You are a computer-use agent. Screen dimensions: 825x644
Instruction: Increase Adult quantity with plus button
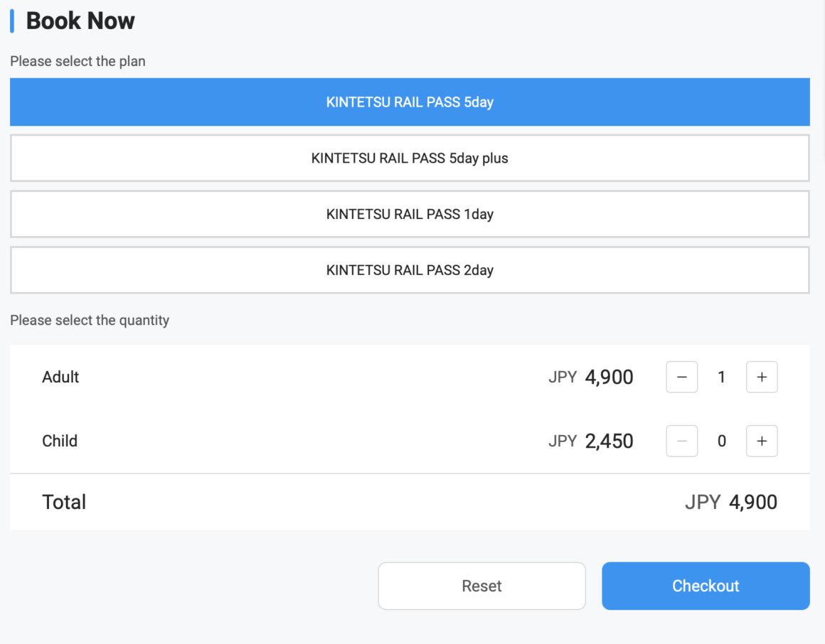[x=762, y=377]
